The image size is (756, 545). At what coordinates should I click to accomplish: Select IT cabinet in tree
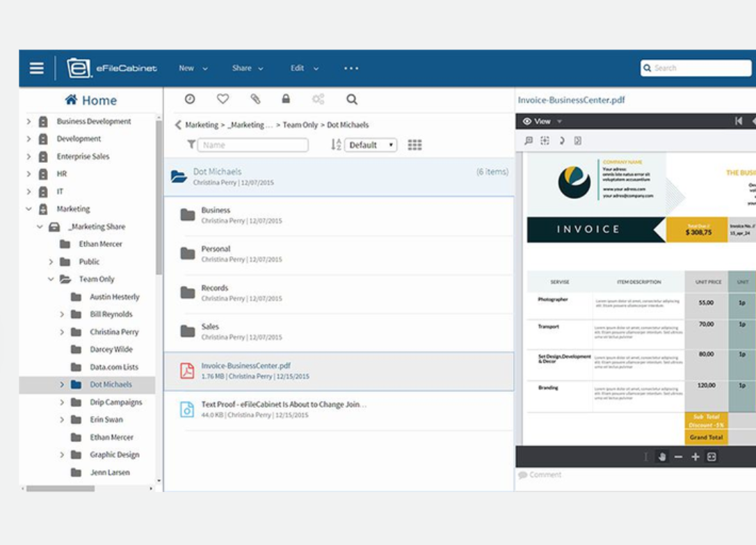click(60, 191)
